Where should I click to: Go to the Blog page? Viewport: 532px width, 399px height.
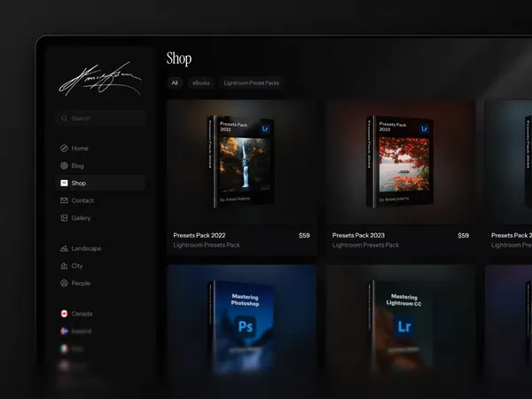[100, 166]
